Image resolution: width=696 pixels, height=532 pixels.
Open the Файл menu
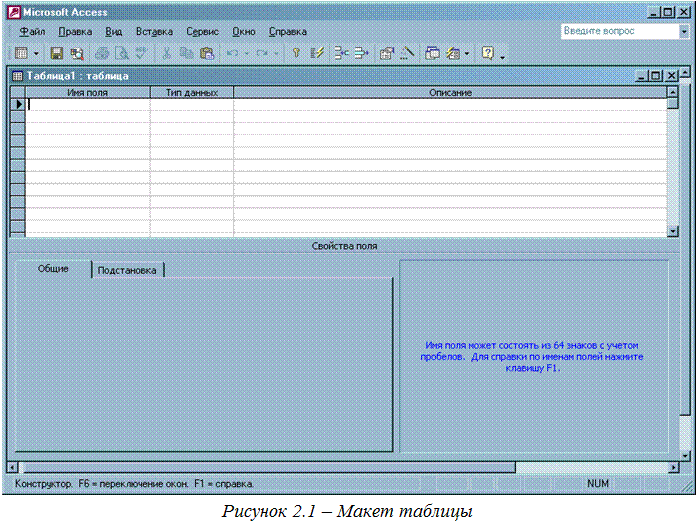pyautogui.click(x=32, y=32)
